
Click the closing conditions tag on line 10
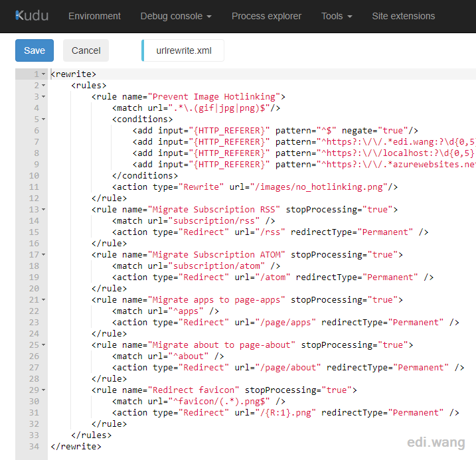[145, 176]
